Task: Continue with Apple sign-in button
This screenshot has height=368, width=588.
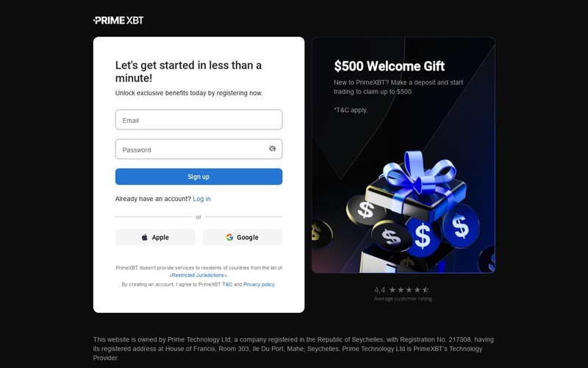Action: [x=155, y=237]
